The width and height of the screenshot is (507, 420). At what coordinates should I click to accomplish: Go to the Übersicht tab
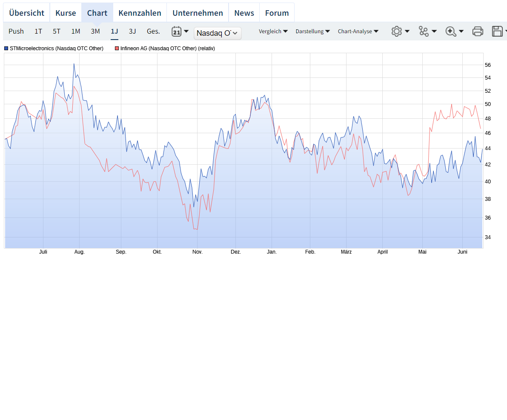click(26, 13)
